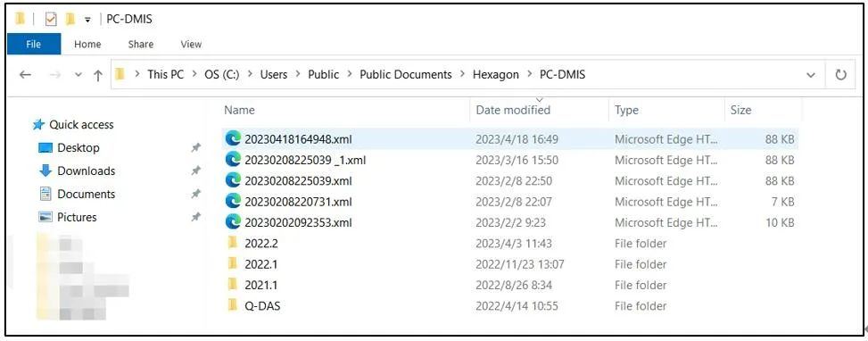Image resolution: width=868 pixels, height=341 pixels.
Task: Expand the address bar history dropdown
Action: point(810,75)
